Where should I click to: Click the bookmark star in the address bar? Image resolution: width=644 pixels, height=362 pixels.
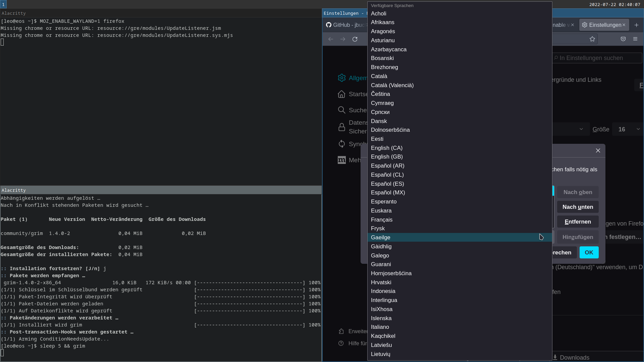(592, 39)
